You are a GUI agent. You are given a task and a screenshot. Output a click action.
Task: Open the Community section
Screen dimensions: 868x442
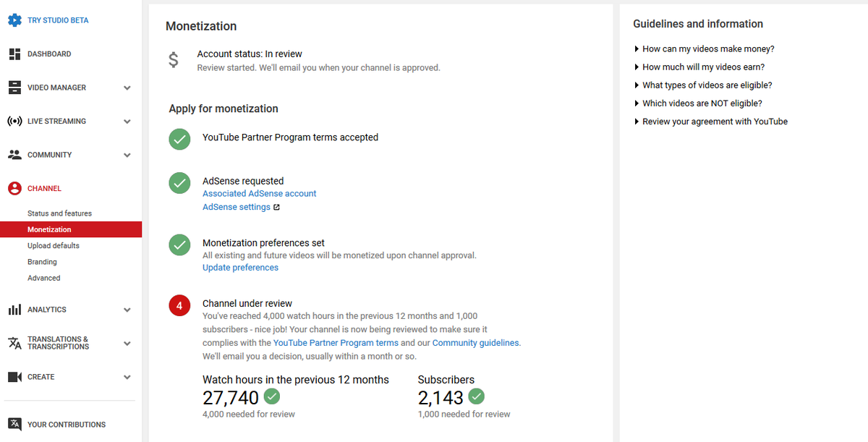coord(49,155)
